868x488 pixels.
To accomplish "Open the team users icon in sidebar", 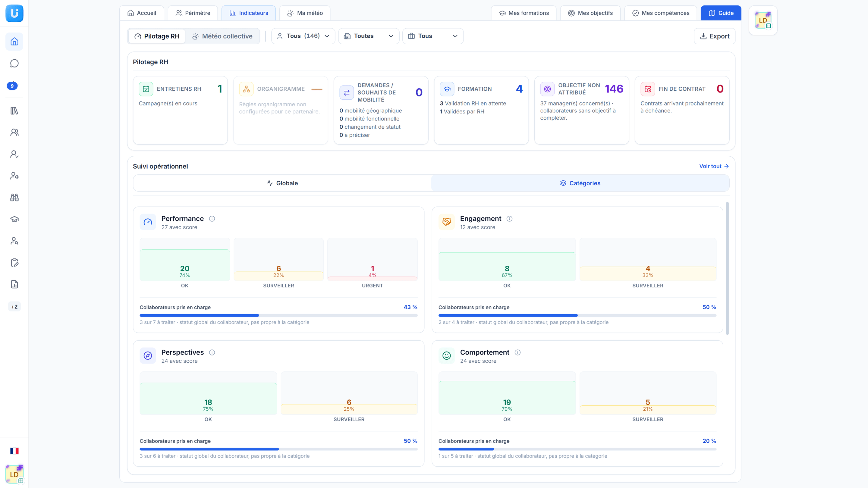I will pyautogui.click(x=14, y=132).
